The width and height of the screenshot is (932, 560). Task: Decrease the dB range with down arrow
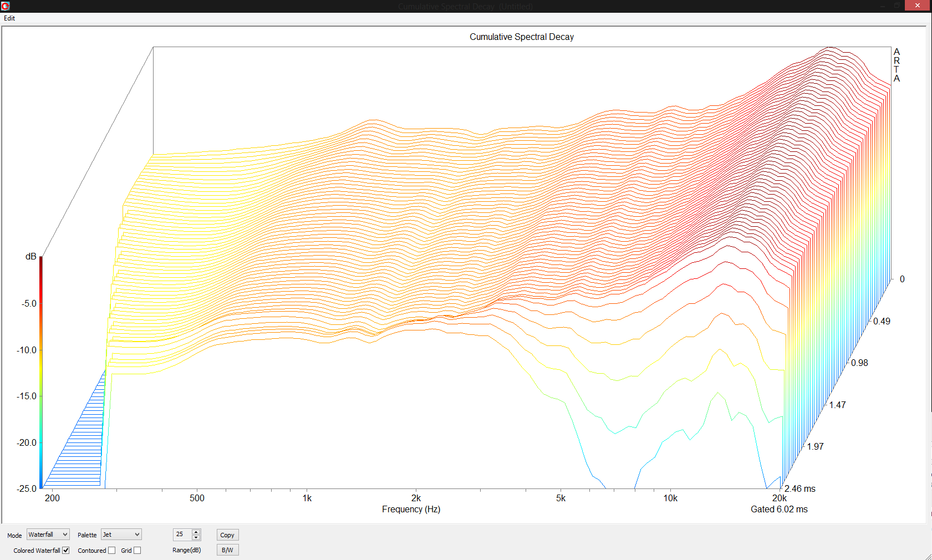[x=196, y=537]
